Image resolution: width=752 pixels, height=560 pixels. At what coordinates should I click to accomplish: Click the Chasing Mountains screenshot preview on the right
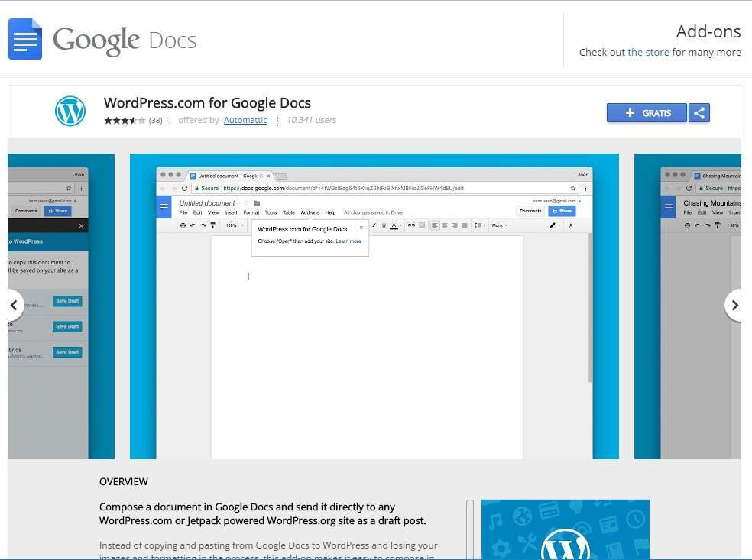tap(688, 306)
